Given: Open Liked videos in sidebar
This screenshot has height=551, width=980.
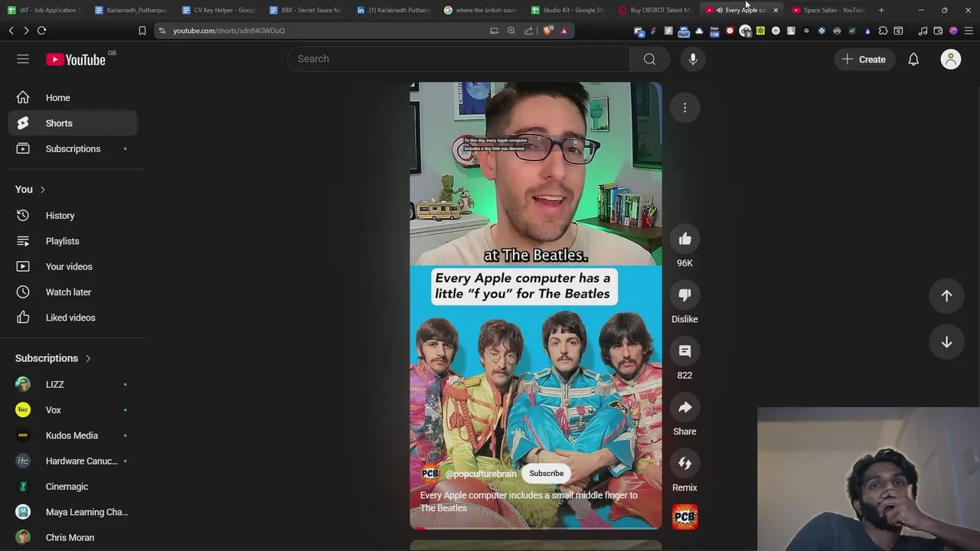Looking at the screenshot, I should [73, 318].
